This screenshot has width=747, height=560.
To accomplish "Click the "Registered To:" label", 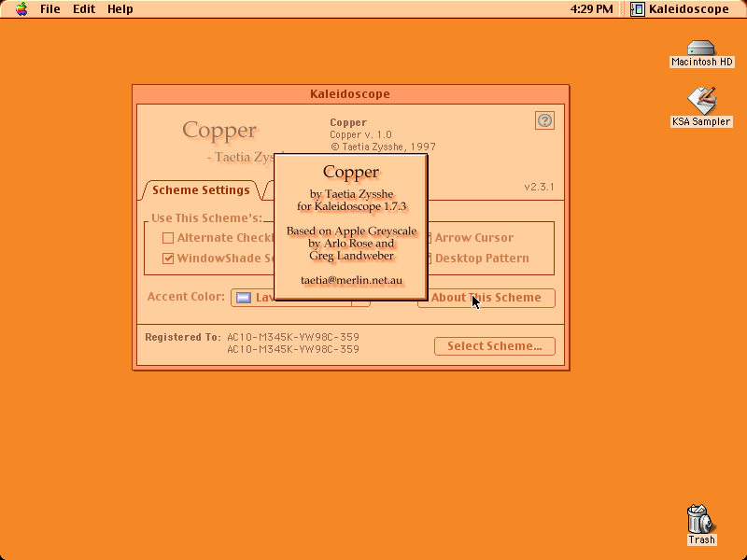I will coord(183,337).
